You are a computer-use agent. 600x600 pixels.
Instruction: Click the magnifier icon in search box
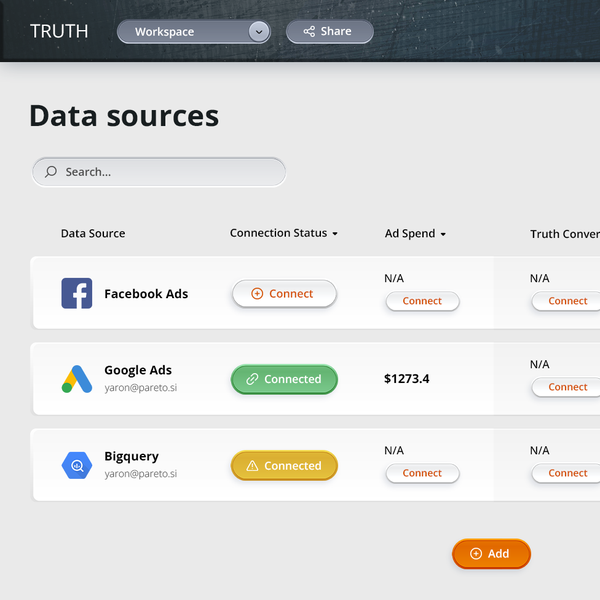coord(51,172)
